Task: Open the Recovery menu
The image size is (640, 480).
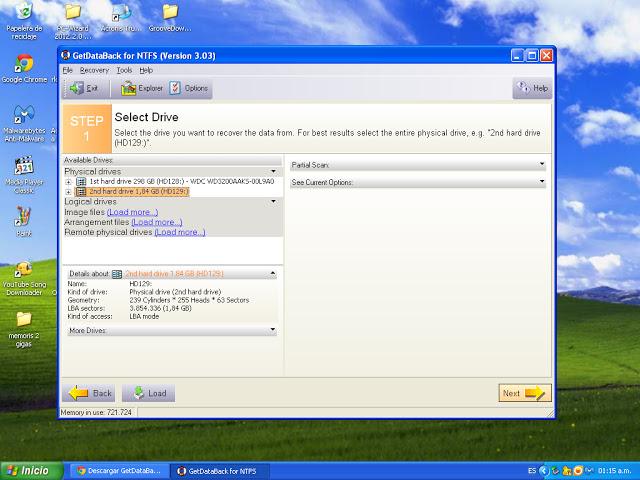Action: (94, 71)
